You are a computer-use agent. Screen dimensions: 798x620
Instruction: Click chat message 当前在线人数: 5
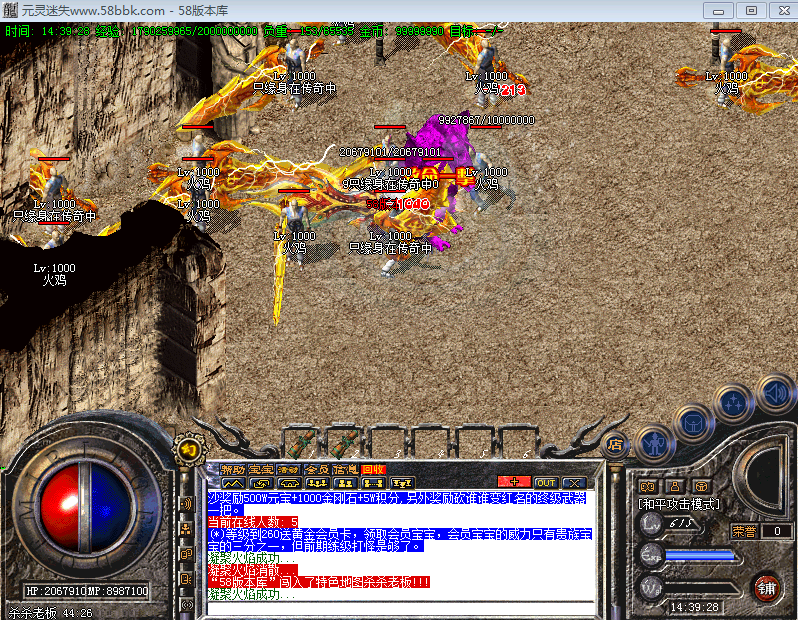click(x=253, y=522)
